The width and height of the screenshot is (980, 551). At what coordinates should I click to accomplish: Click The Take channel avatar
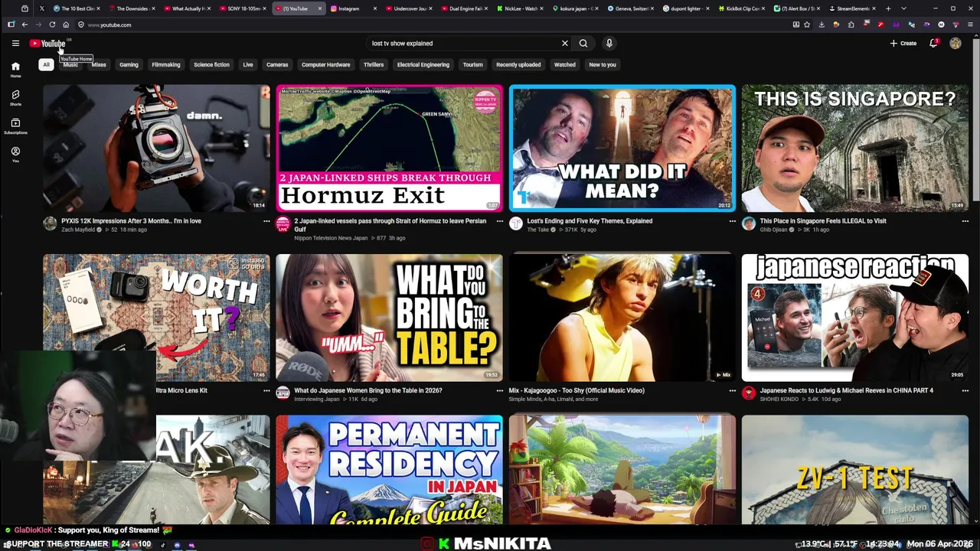(x=516, y=223)
